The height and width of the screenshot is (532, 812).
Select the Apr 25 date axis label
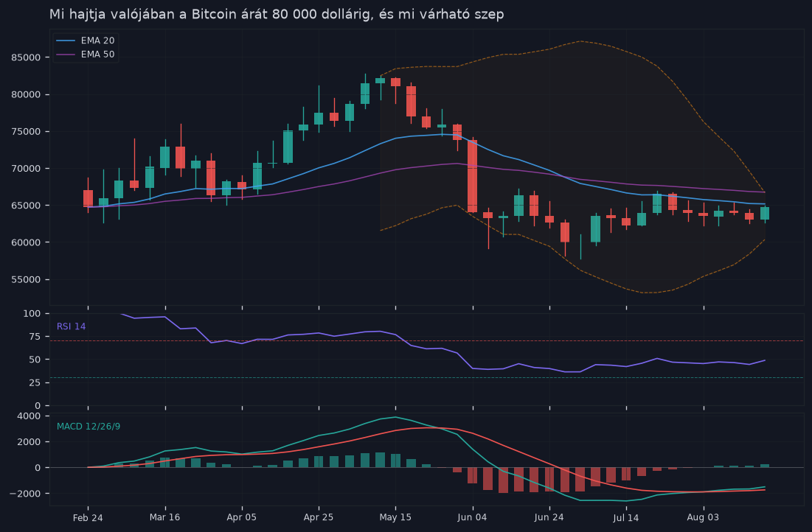319,517
